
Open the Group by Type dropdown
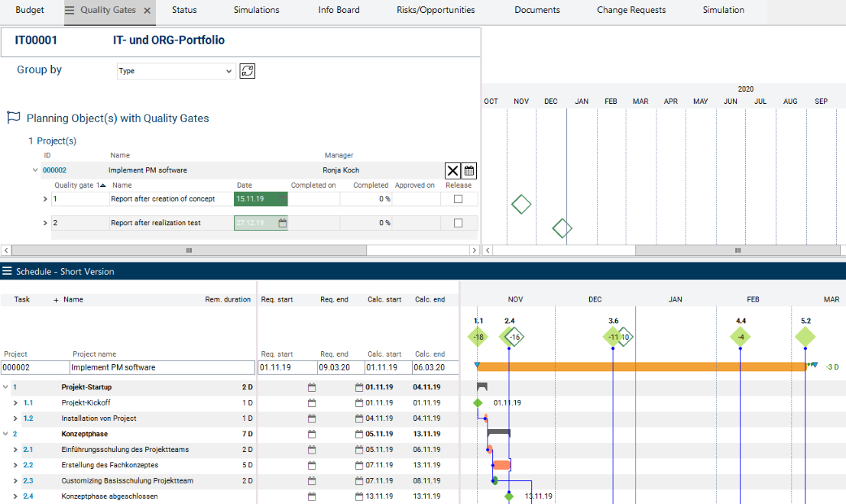pyautogui.click(x=176, y=71)
